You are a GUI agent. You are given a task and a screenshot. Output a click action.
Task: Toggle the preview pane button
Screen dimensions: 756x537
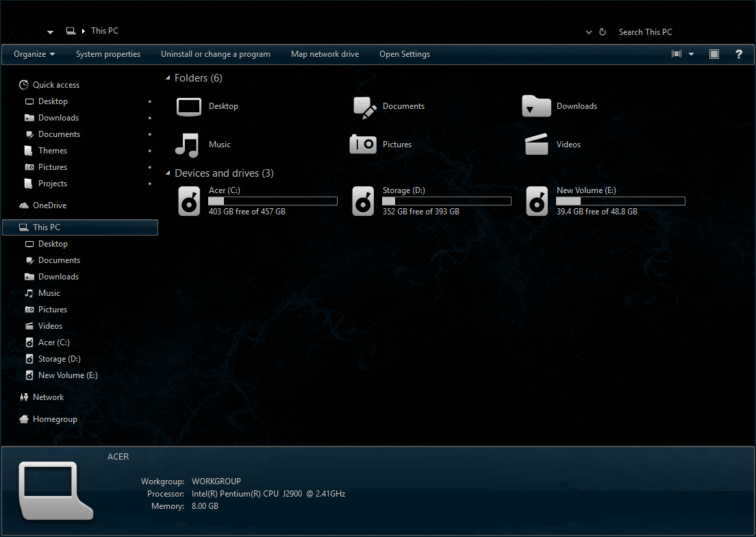pyautogui.click(x=714, y=54)
